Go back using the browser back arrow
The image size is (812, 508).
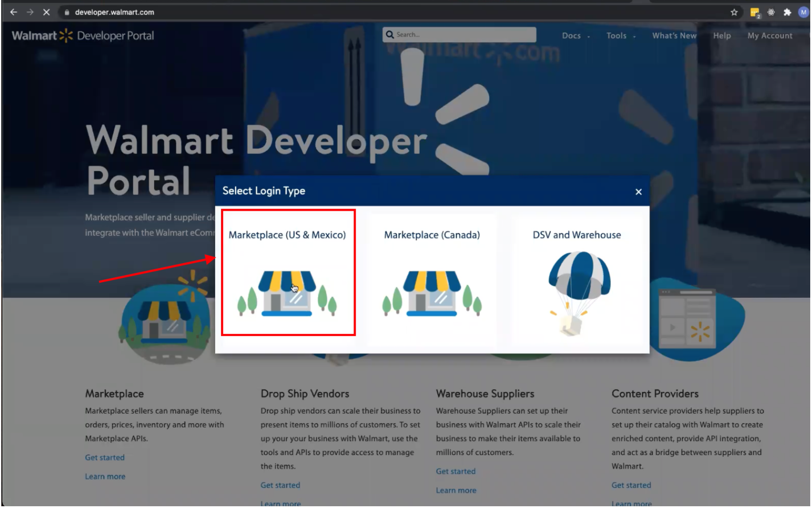click(x=14, y=12)
